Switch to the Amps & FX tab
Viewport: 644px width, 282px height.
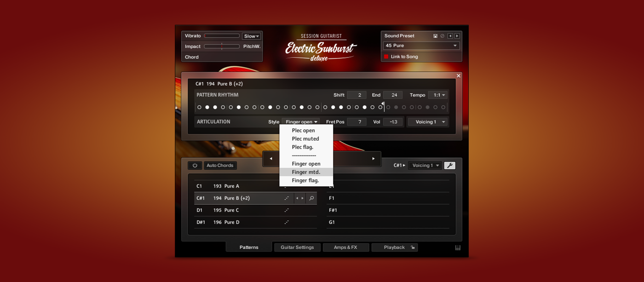[x=345, y=247]
